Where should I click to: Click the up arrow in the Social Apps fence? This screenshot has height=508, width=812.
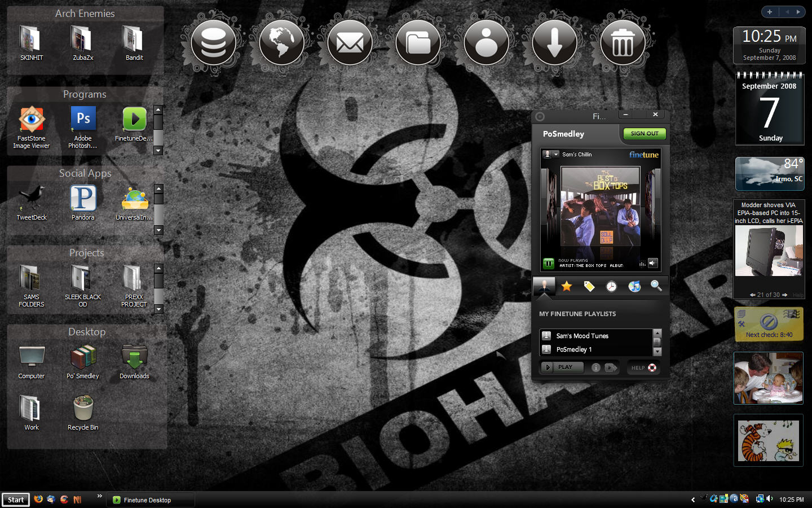coord(158,189)
